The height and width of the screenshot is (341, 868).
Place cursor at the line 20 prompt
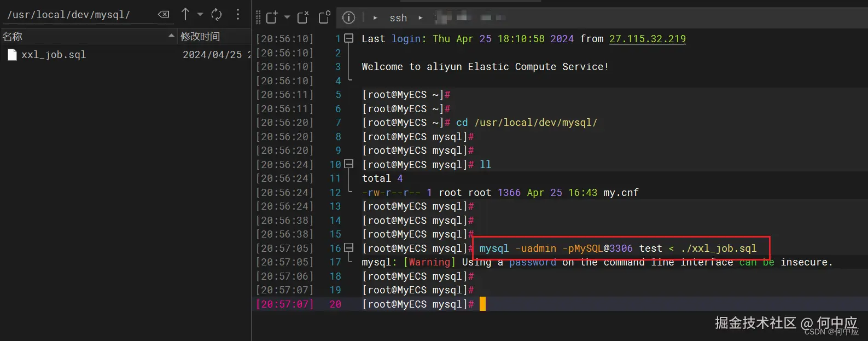[482, 304]
